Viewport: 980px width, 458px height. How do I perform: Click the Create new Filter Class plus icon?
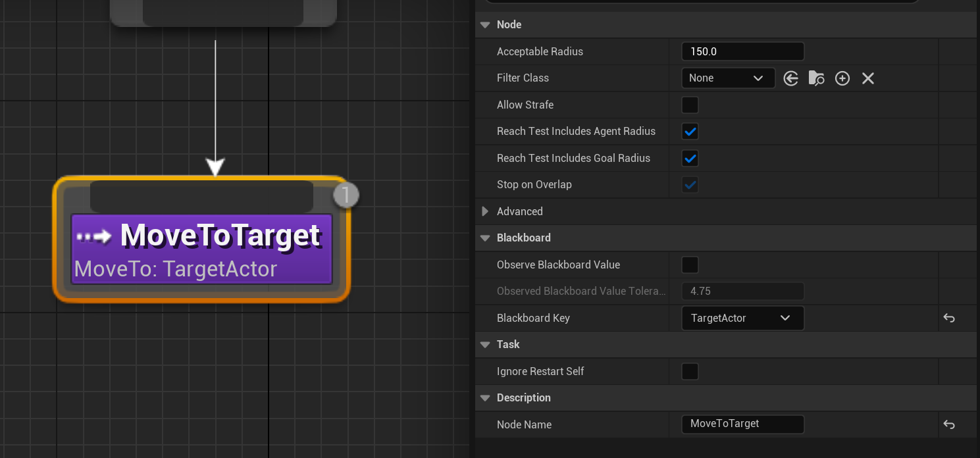842,78
